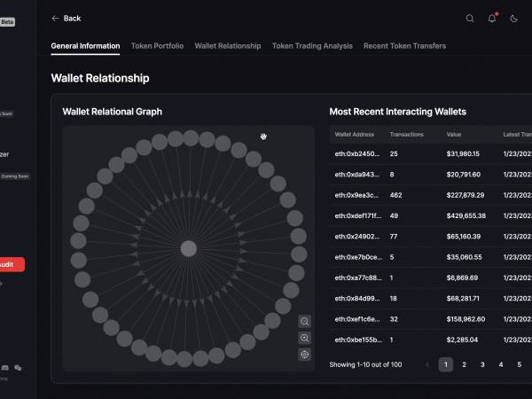
Task: Open Recent Token Transfers tab
Action: tap(405, 46)
